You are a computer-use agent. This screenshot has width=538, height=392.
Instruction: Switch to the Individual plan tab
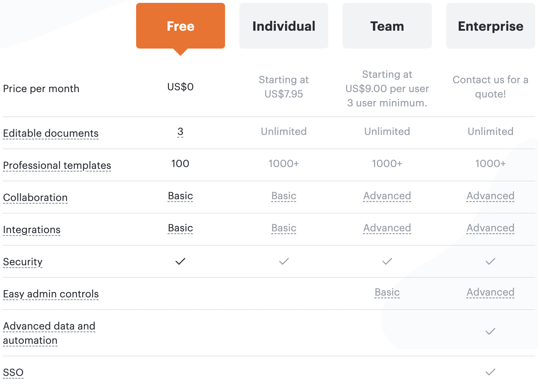click(x=284, y=26)
